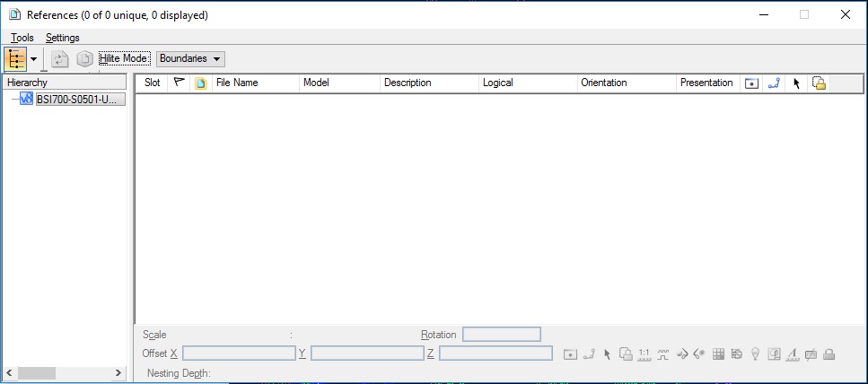Screen dimensions: 868x384
Task: Sort by the Orientation column header
Action: [x=626, y=83]
